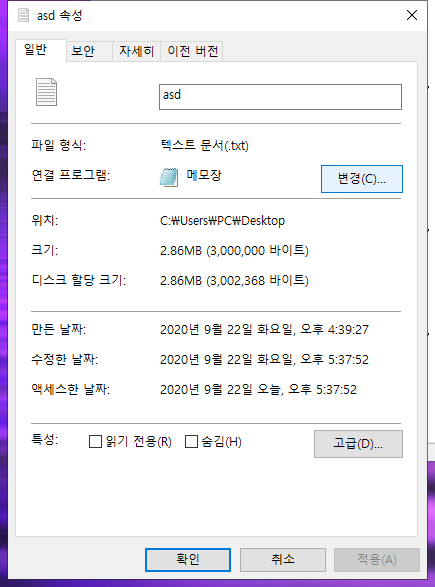Go to the 이전 버전 tab
This screenshot has height=587, width=435.
[x=192, y=51]
